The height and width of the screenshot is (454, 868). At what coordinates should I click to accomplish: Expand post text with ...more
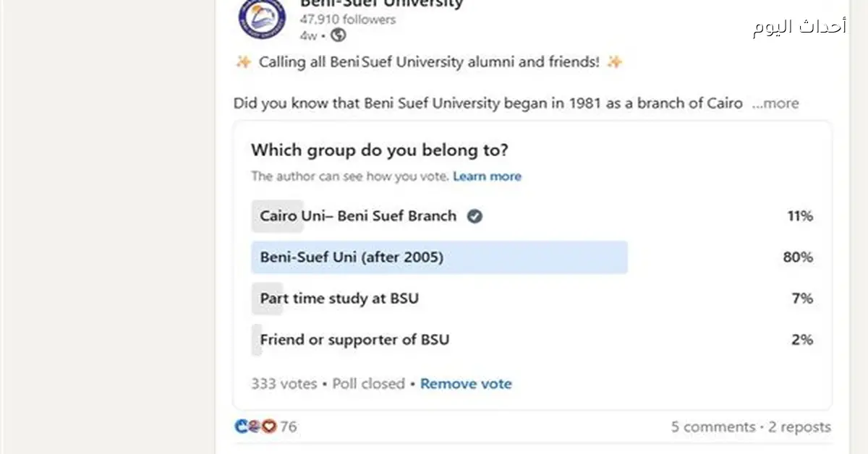(x=775, y=103)
